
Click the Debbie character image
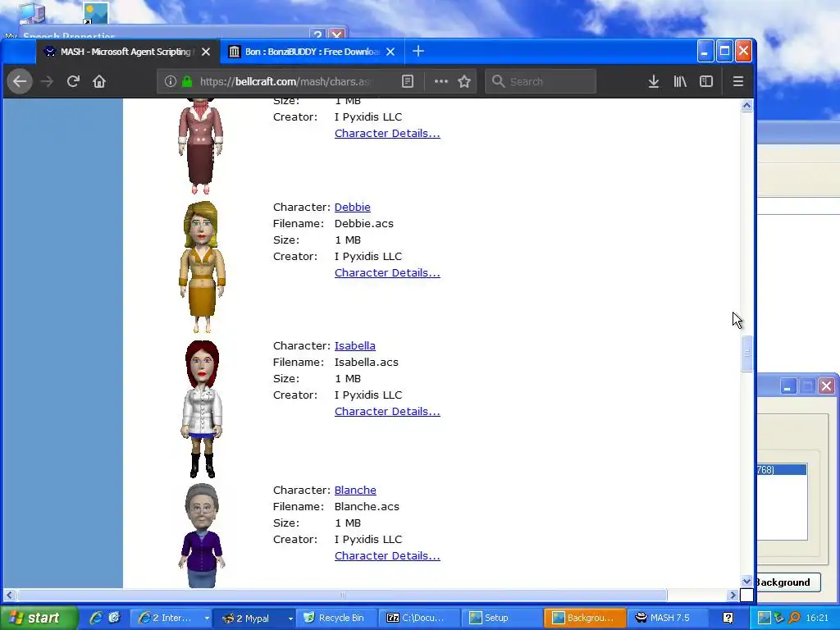click(202, 267)
